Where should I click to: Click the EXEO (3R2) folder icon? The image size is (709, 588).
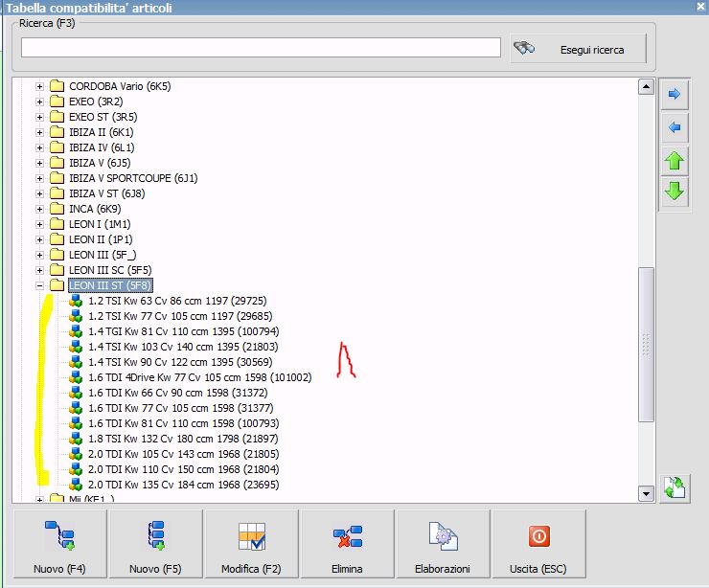[57, 102]
